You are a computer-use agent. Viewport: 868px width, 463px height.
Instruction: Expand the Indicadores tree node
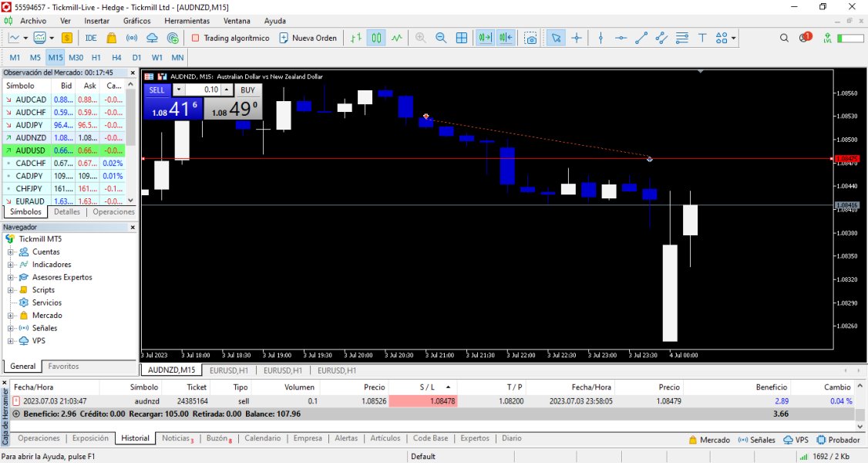tap(11, 265)
